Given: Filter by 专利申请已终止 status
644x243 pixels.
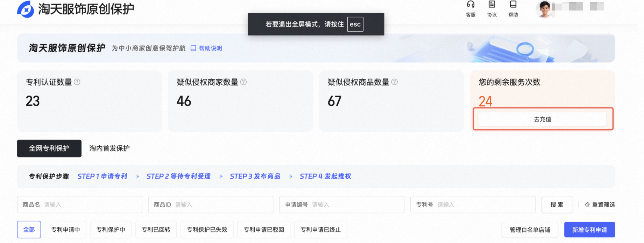Looking at the screenshot, I should click(321, 230).
